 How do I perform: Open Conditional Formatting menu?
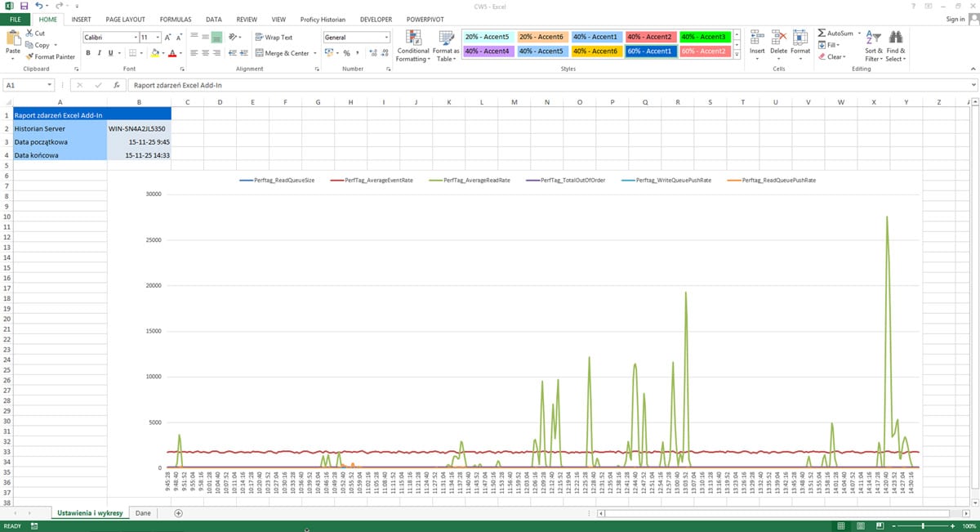(413, 46)
